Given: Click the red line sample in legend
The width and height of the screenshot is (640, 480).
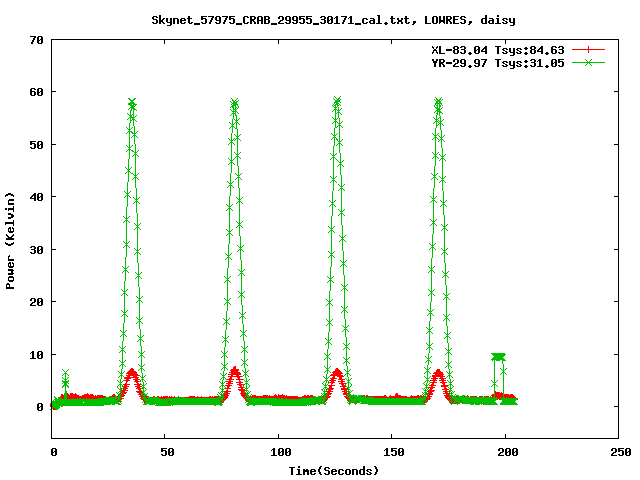Looking at the screenshot, I should tap(588, 50).
